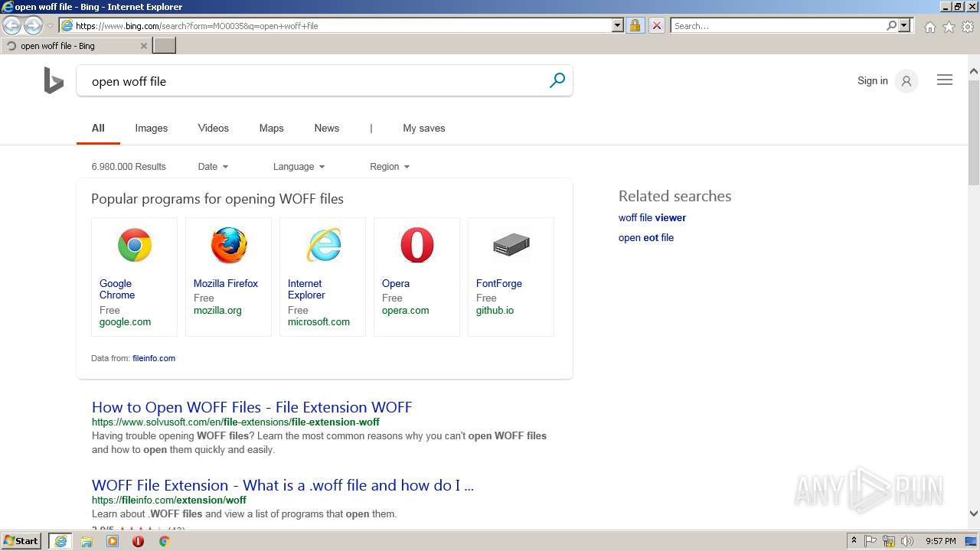This screenshot has height=551, width=980.
Task: Launch Opera from taskbar
Action: pyautogui.click(x=138, y=541)
